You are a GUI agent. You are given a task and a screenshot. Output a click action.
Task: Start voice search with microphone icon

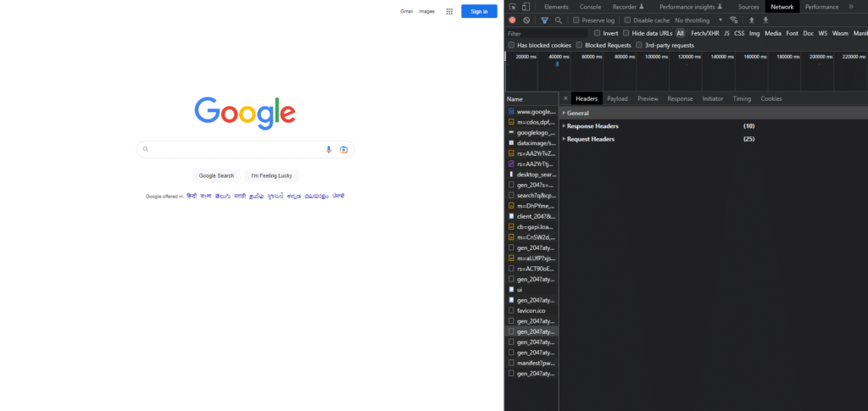pos(328,149)
